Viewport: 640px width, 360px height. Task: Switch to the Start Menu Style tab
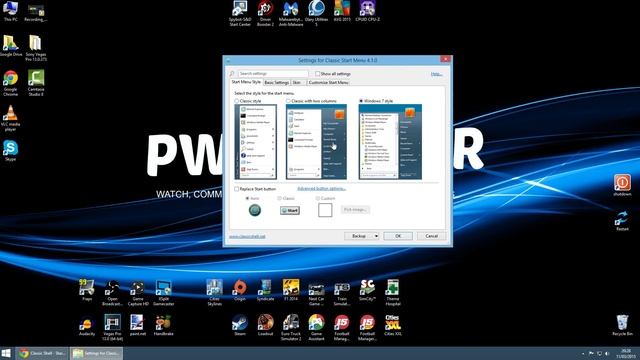[x=246, y=82]
